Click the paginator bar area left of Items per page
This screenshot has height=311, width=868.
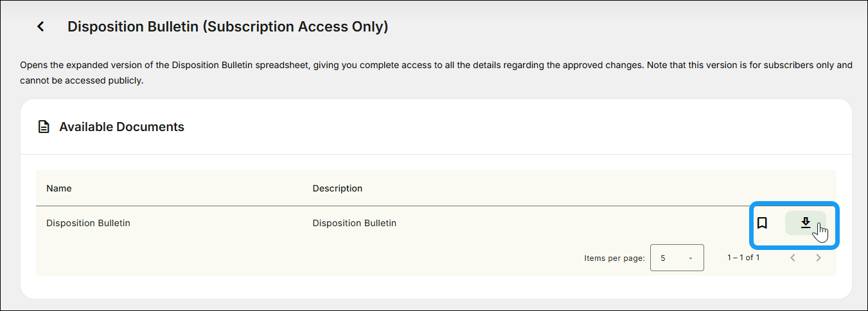(308, 258)
